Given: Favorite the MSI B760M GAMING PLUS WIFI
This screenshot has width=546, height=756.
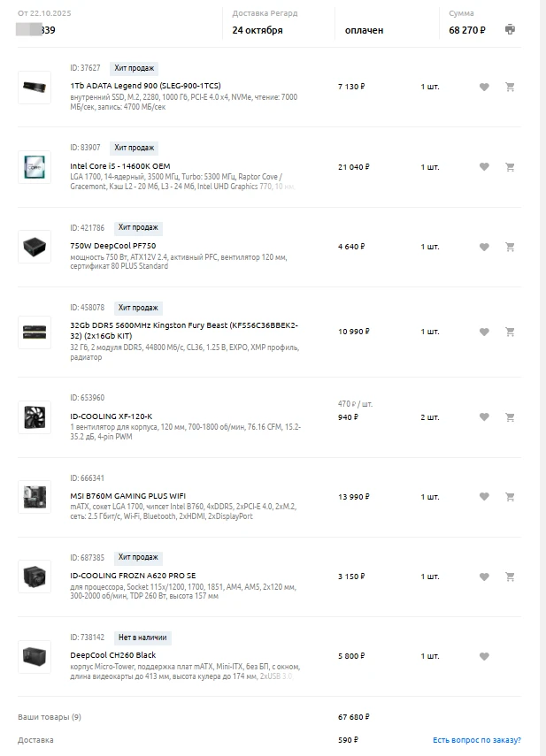Looking at the screenshot, I should pos(484,497).
